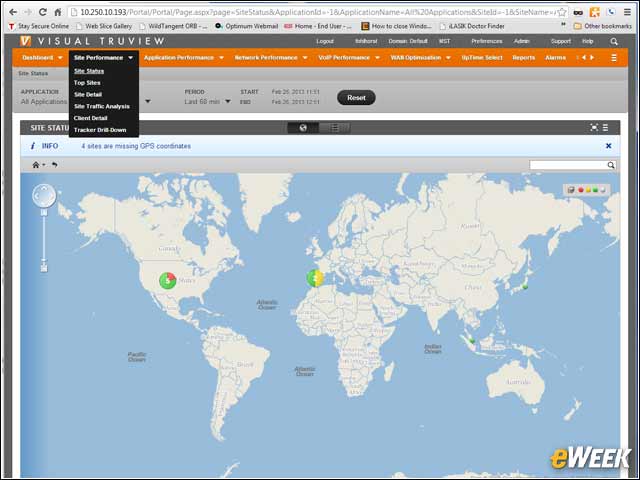Open the Help link
This screenshot has height=480, width=640.
tap(588, 41)
